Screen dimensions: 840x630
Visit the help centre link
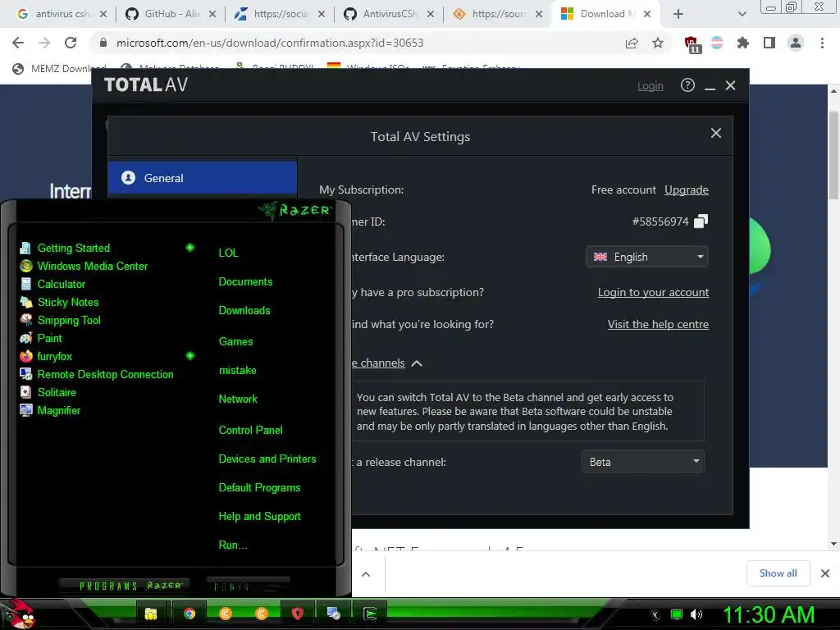click(658, 324)
